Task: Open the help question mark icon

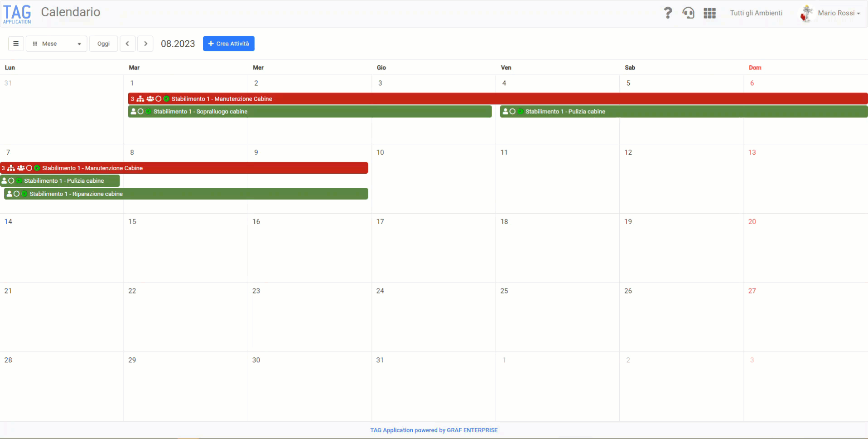Action: point(667,13)
